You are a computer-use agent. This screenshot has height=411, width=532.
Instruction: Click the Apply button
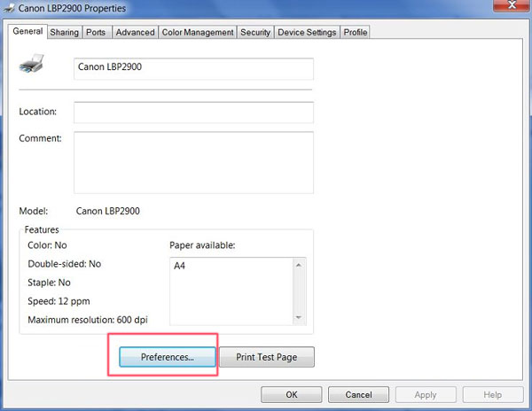click(x=426, y=395)
